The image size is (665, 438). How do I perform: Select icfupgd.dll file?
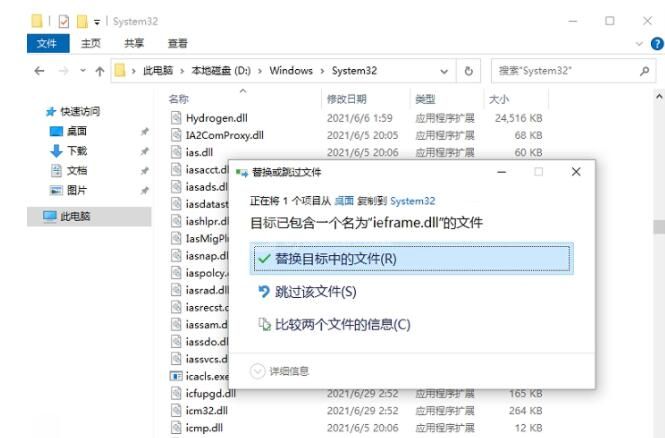[x=211, y=393]
